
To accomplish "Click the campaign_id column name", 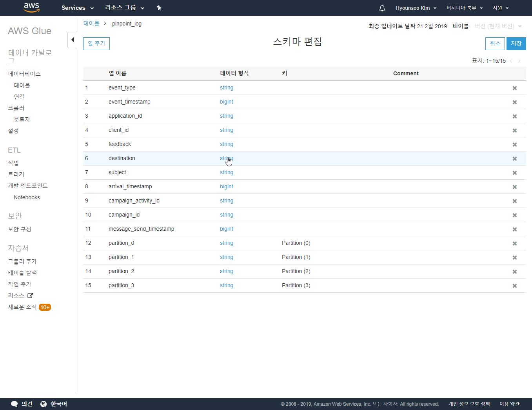I will click(124, 215).
